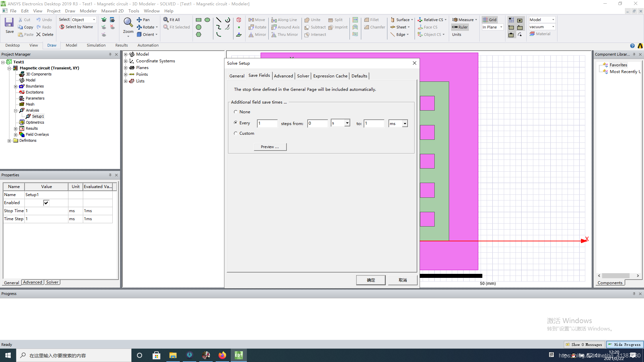Open the Defaults tab in Solve Setup
644x362 pixels.
359,76
